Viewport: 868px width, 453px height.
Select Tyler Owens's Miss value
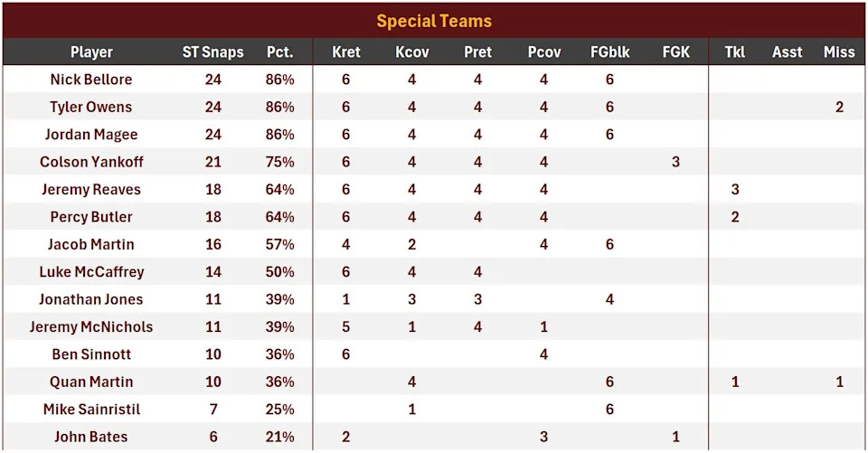tap(839, 107)
